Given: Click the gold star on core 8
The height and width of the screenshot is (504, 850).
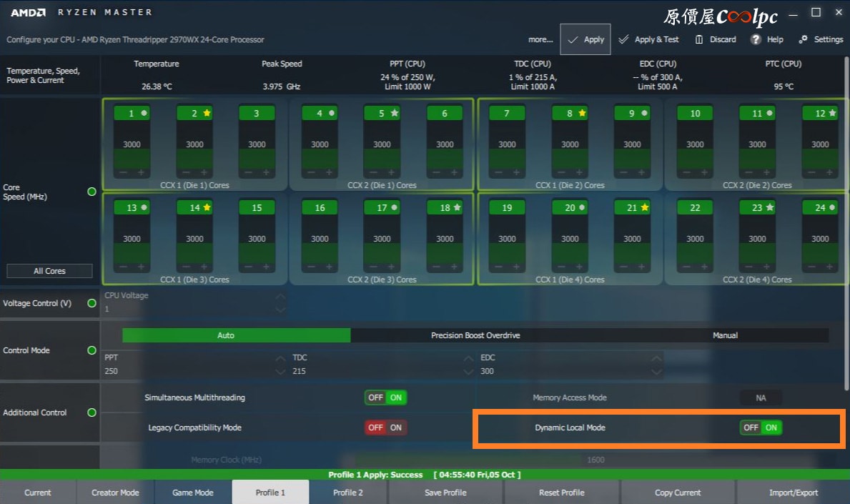Looking at the screenshot, I should (x=582, y=113).
